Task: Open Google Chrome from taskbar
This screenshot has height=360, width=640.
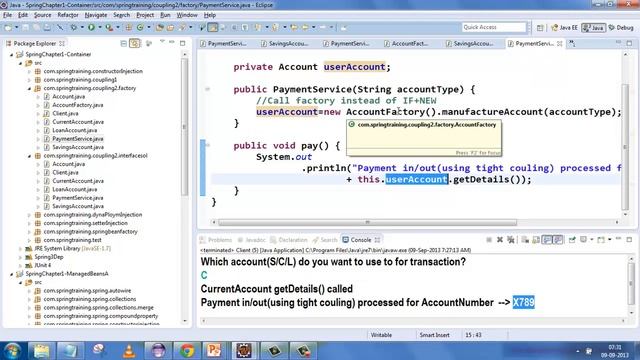Action: pos(187,351)
